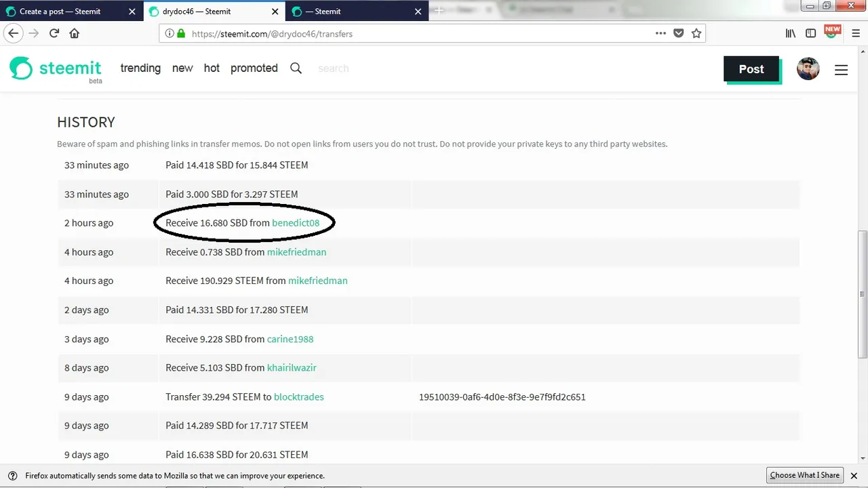
Task: Click the 3 days ago timestamp
Action: click(x=87, y=339)
